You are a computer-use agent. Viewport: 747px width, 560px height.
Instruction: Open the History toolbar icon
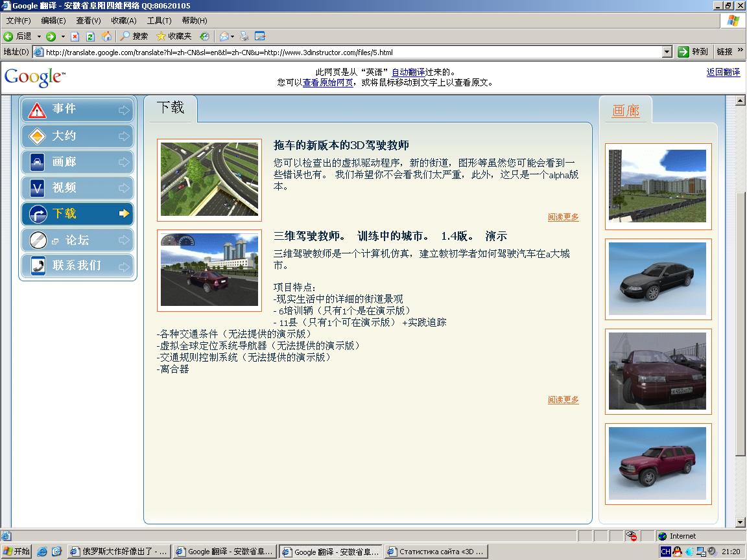(204, 36)
